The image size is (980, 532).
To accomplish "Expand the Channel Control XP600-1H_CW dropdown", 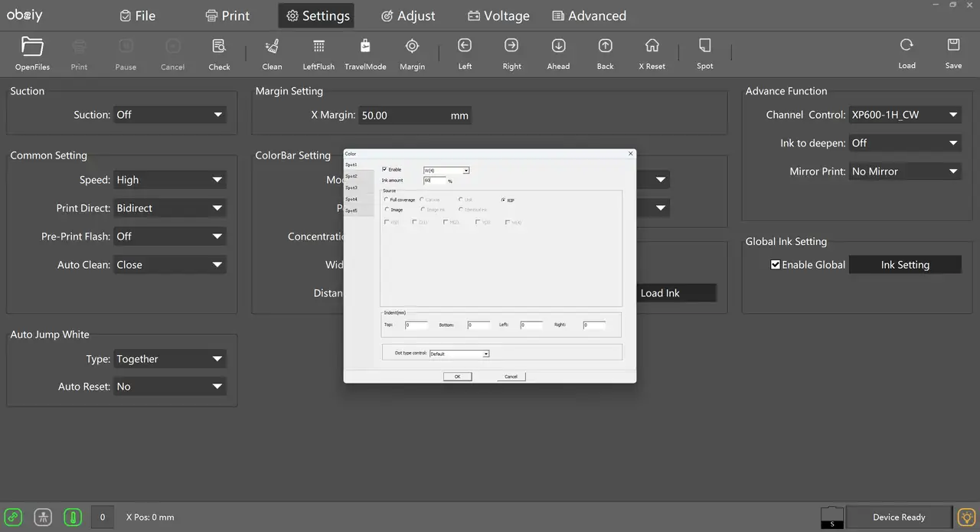I will pos(905,115).
